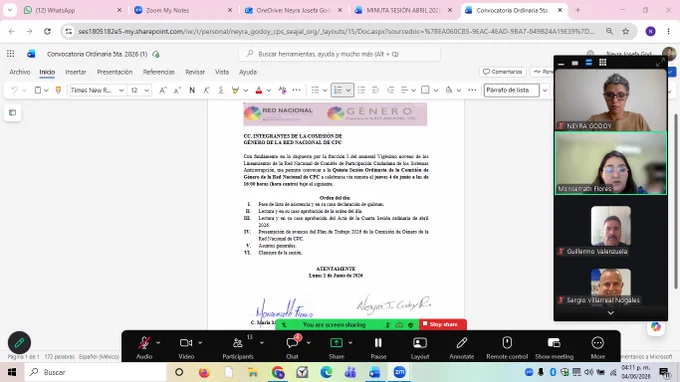This screenshot has width=680, height=382.
Task: Switch Zoom video panel to grid view
Action: [x=602, y=62]
